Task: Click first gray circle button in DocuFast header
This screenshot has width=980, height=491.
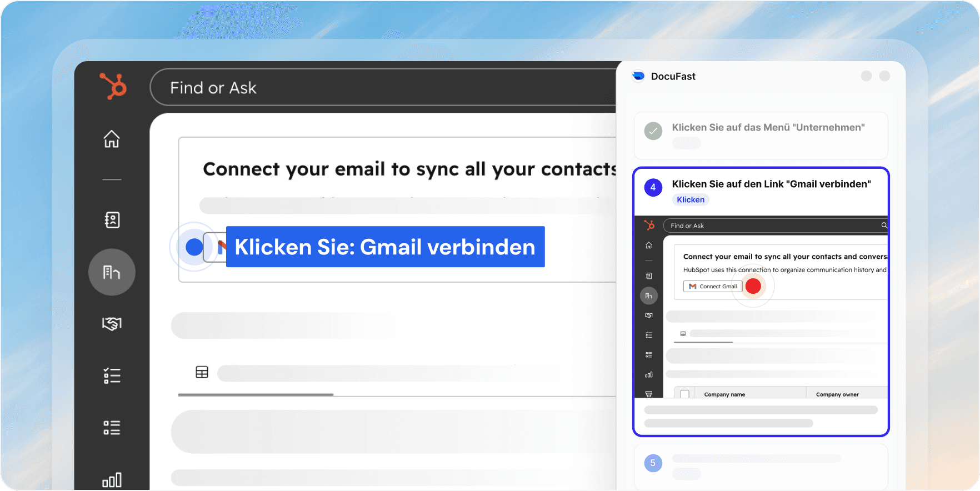Action: pyautogui.click(x=866, y=76)
